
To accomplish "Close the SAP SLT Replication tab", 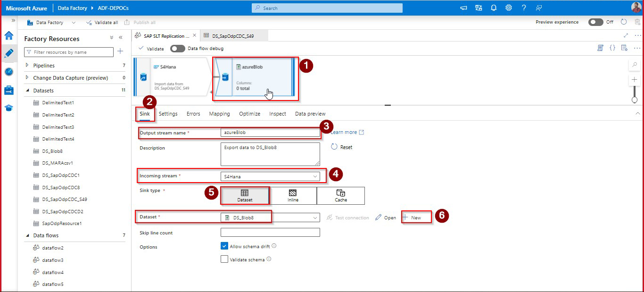I will (195, 35).
